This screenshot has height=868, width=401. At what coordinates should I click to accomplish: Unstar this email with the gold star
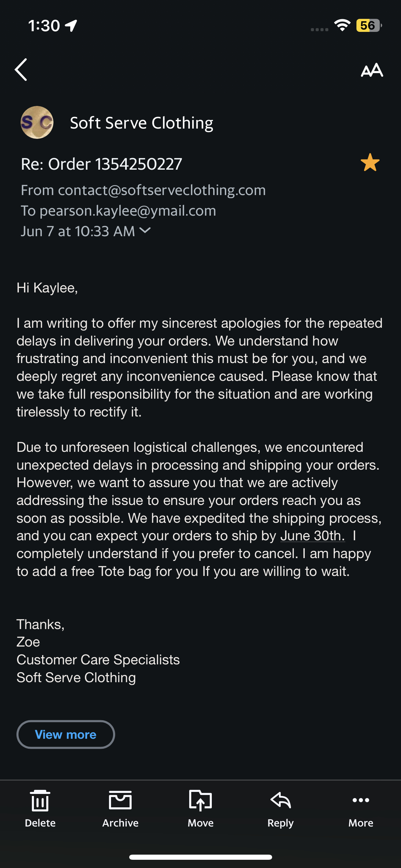point(370,162)
